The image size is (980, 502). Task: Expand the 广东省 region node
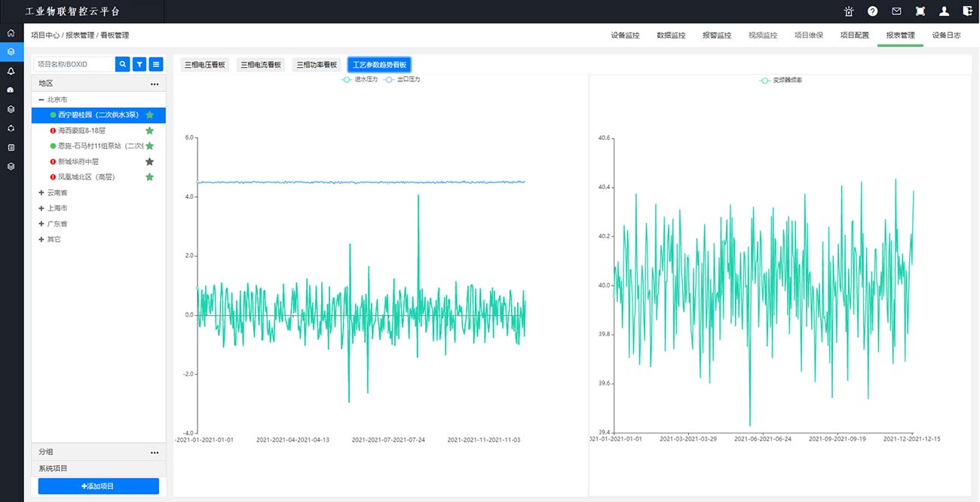[41, 224]
